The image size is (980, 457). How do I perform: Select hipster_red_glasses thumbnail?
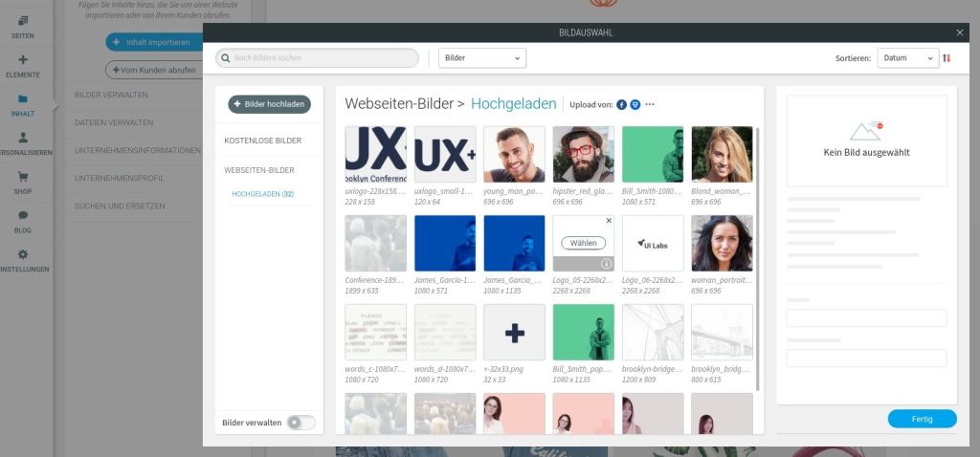[584, 154]
